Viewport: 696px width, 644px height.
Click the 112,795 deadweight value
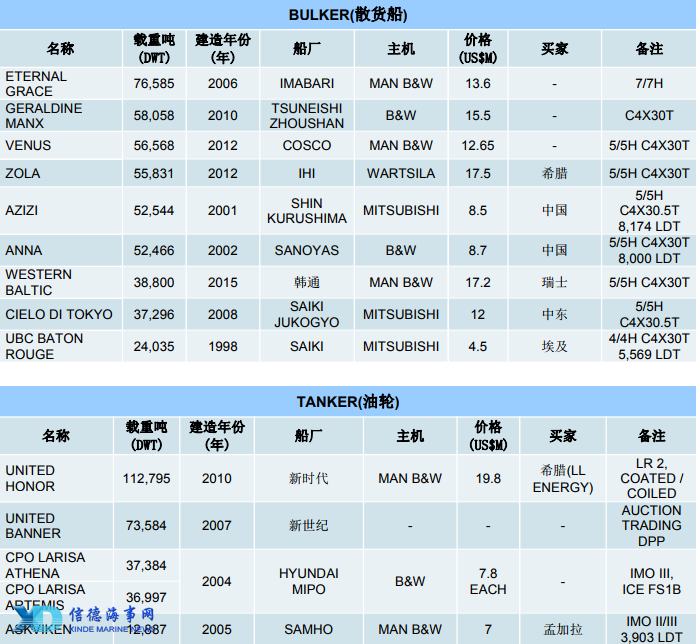tap(146, 478)
